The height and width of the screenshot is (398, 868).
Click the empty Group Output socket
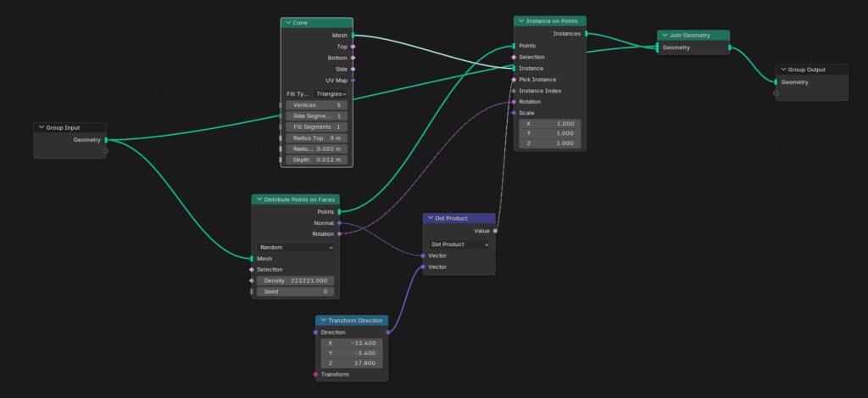(x=776, y=93)
